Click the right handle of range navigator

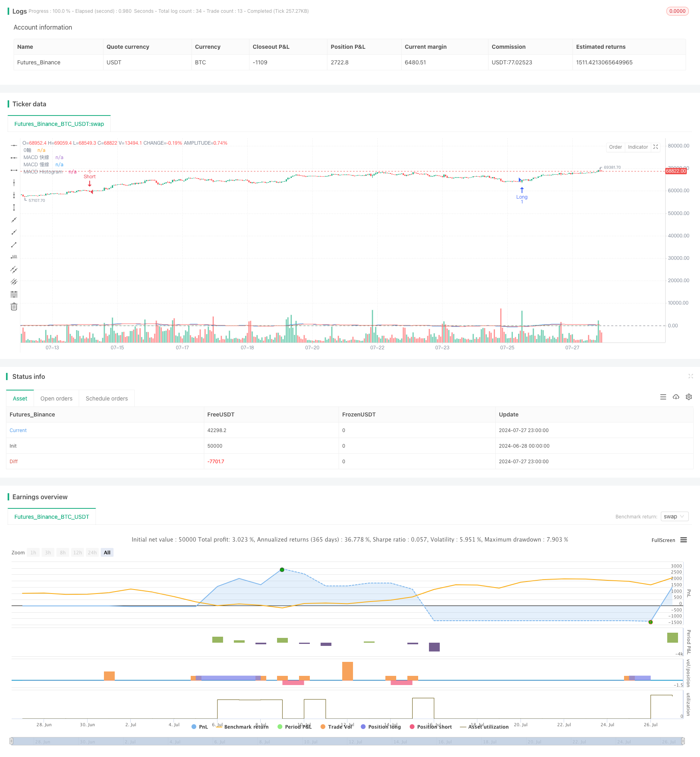[683, 741]
